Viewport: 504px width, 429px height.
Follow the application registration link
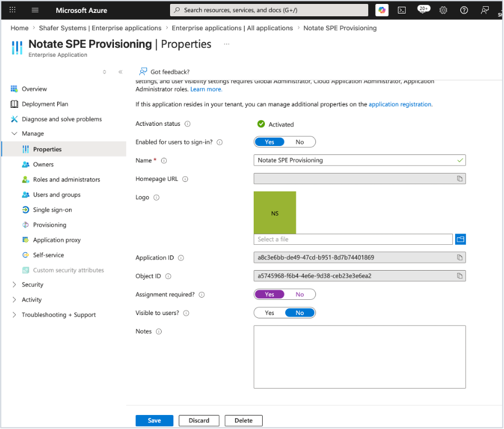pos(400,104)
